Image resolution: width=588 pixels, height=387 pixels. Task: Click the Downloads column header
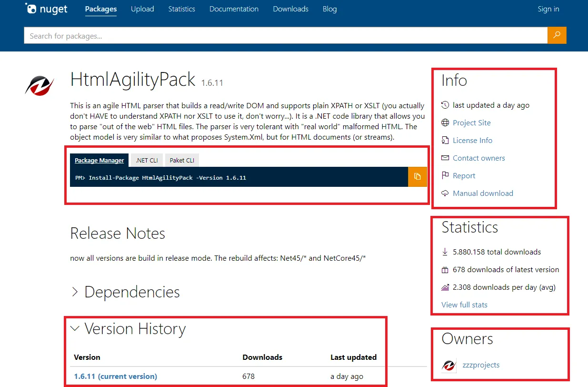[x=262, y=357]
